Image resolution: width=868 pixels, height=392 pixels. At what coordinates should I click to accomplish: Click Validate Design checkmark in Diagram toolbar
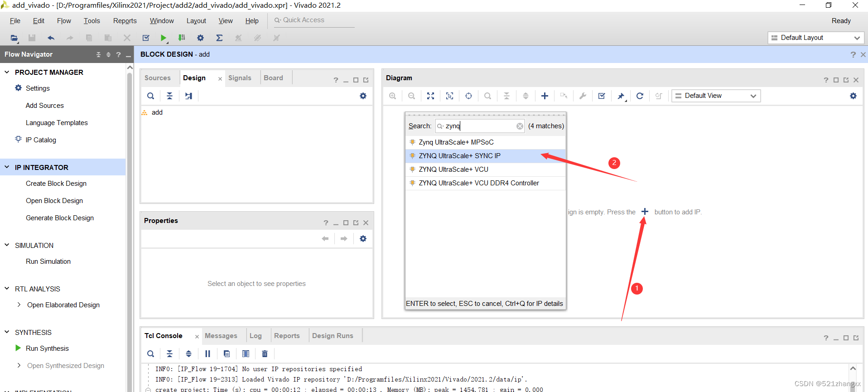pos(602,96)
